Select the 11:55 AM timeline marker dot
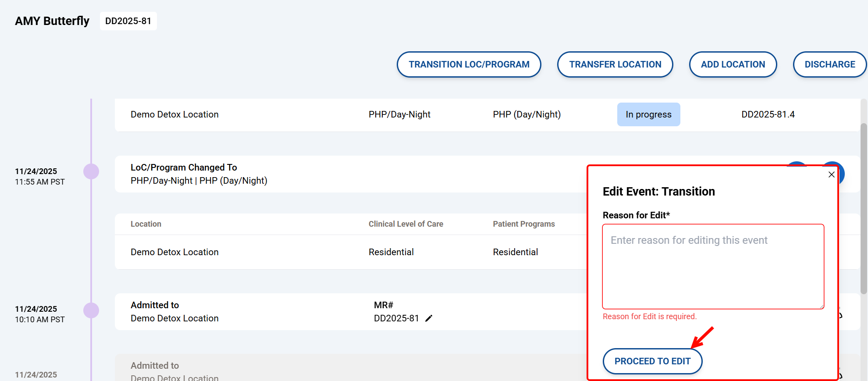The image size is (868, 381). [91, 171]
